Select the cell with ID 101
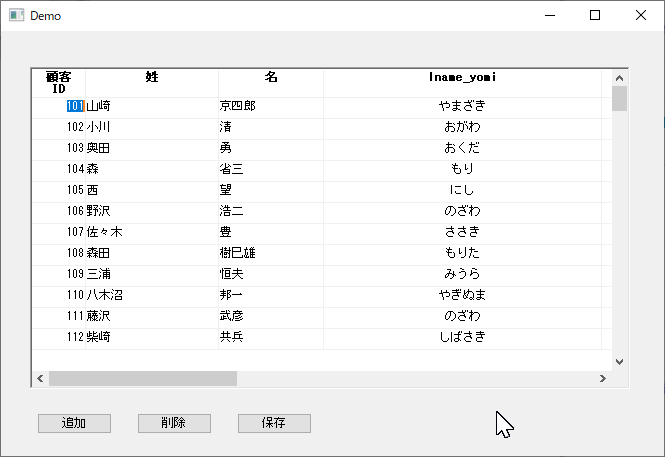Viewport: 665px width, 457px height. 75,106
